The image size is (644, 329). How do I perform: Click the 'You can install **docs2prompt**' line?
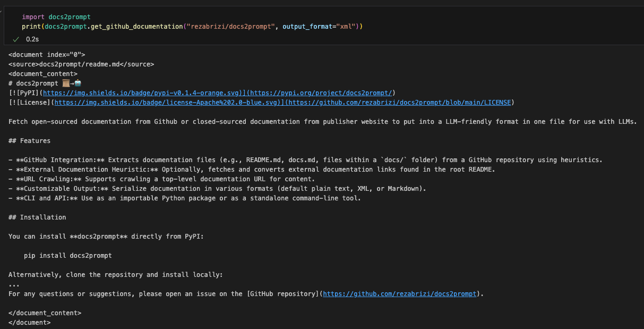click(x=106, y=237)
